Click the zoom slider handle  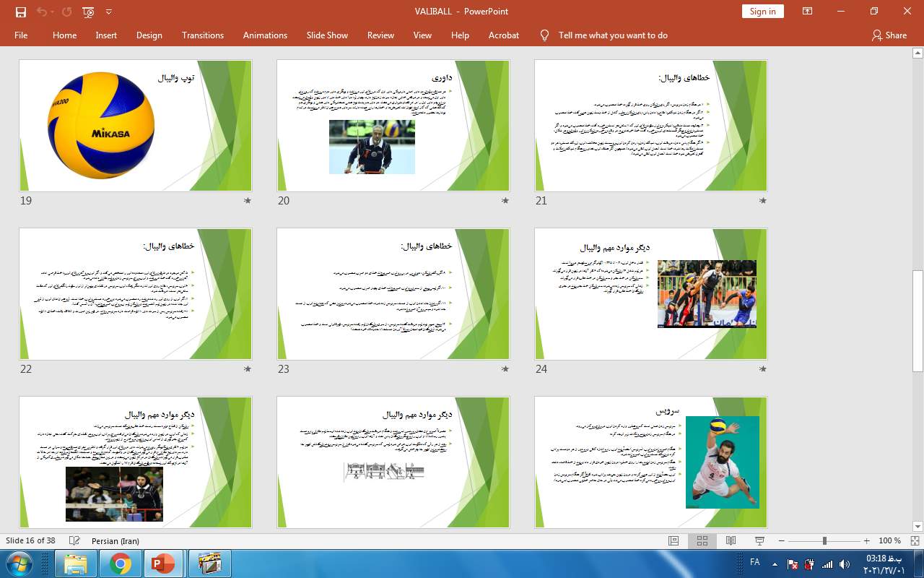[824, 540]
